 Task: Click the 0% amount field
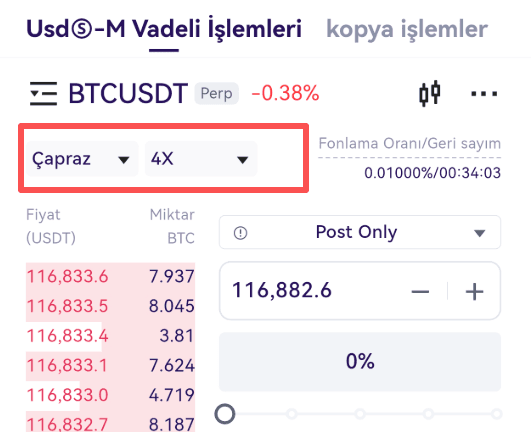point(360,362)
